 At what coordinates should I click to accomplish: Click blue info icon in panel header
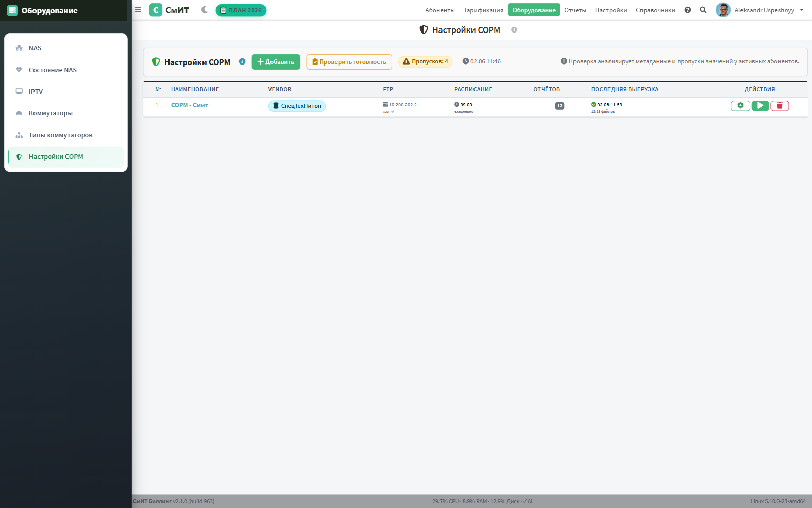242,61
